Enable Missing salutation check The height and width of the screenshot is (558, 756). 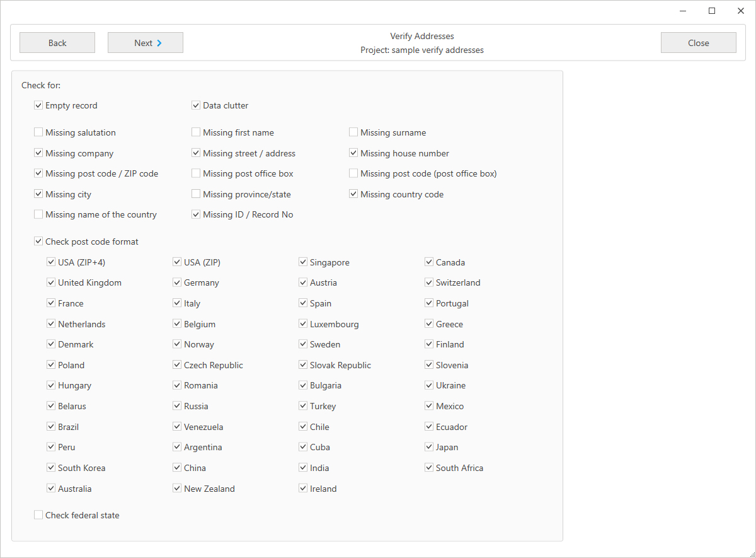tap(38, 132)
